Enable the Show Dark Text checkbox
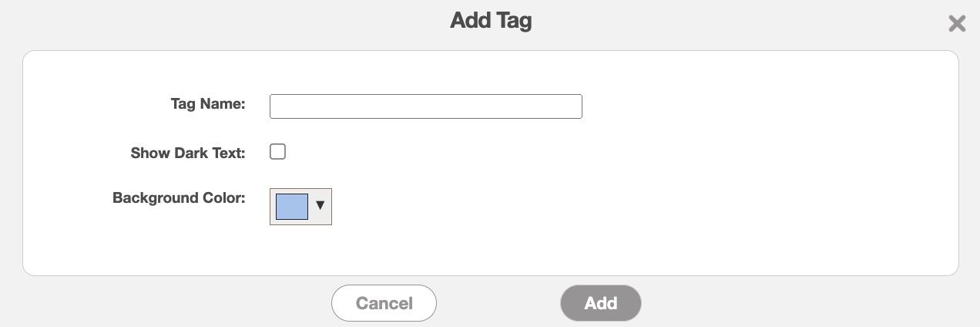 (278, 152)
